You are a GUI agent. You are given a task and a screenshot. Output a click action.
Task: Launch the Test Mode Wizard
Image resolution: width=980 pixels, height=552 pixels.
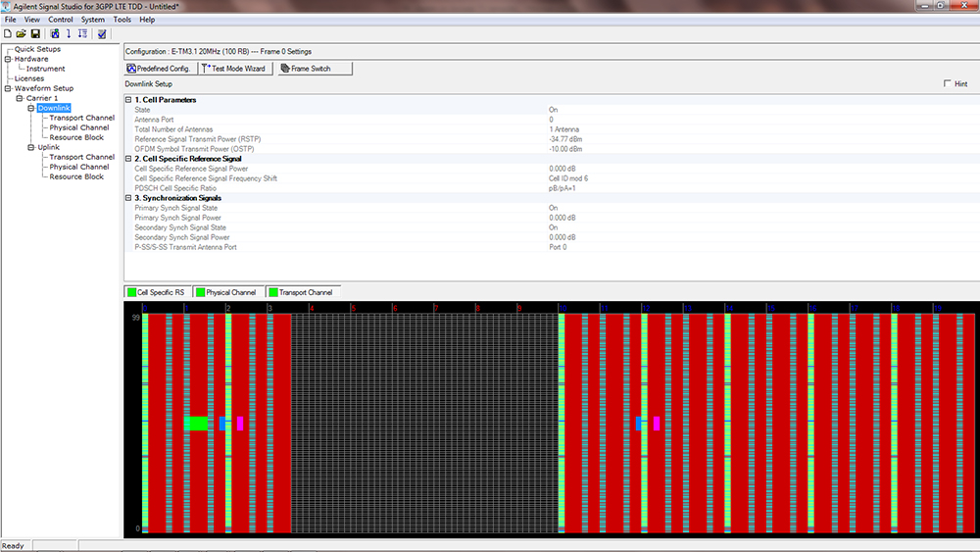tap(233, 69)
